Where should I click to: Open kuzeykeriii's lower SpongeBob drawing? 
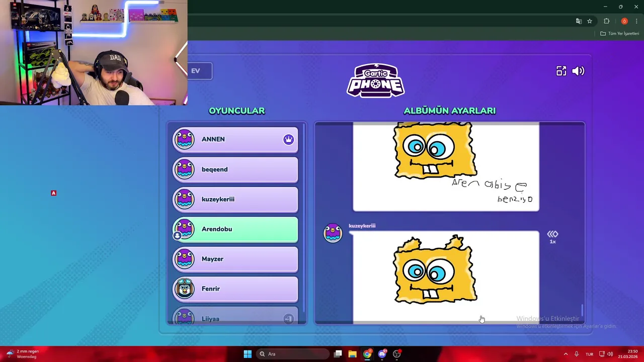[446, 277]
